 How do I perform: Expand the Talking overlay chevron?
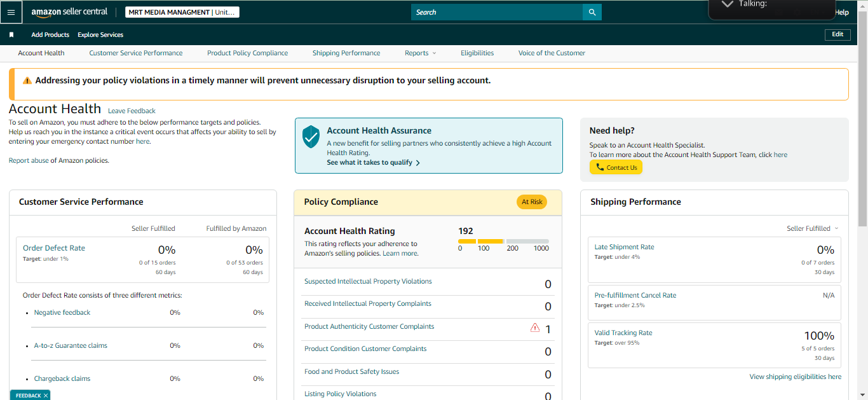click(728, 4)
